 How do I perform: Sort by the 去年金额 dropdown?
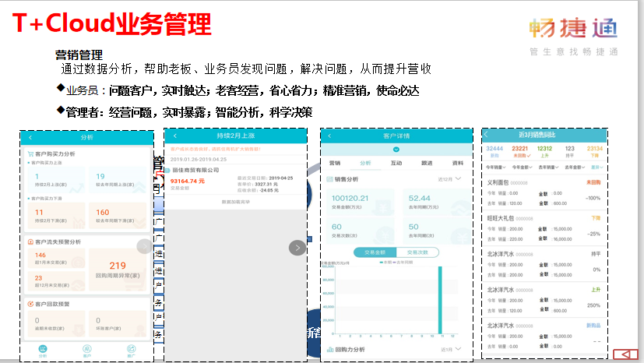[x=575, y=167]
